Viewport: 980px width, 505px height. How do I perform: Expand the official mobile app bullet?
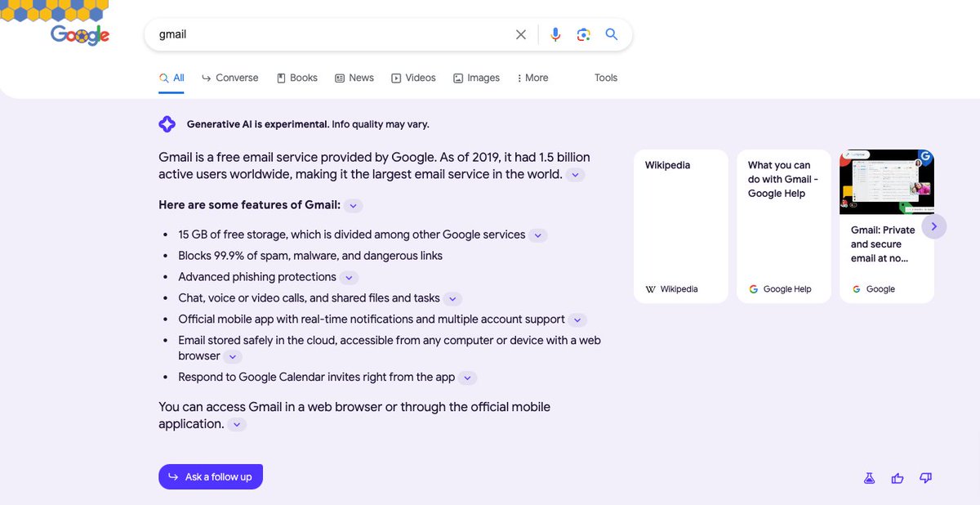point(577,320)
